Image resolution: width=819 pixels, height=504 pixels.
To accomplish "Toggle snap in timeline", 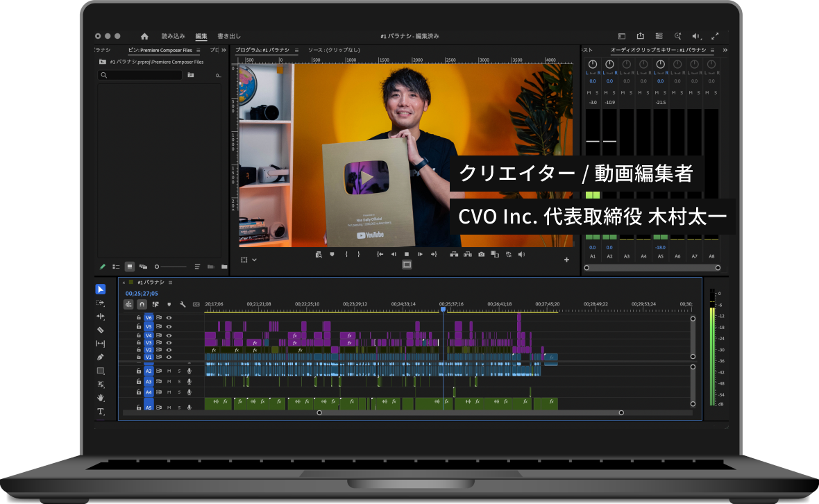I will coord(142,305).
